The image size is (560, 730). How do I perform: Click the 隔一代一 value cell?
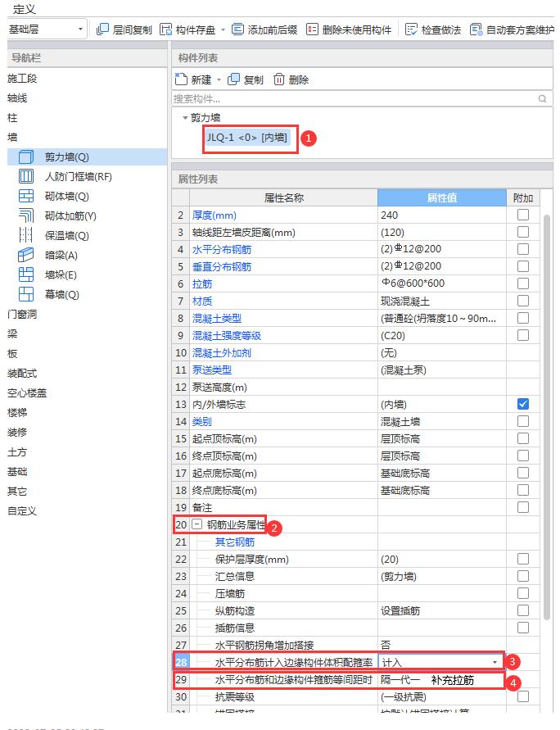[442, 680]
